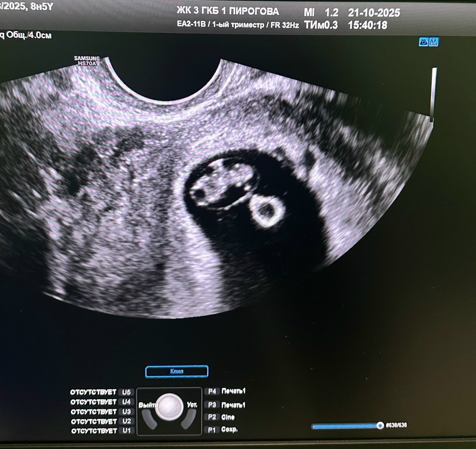476x449 pixels.
Task: Click the Cine label next to P2
Action: (228, 417)
